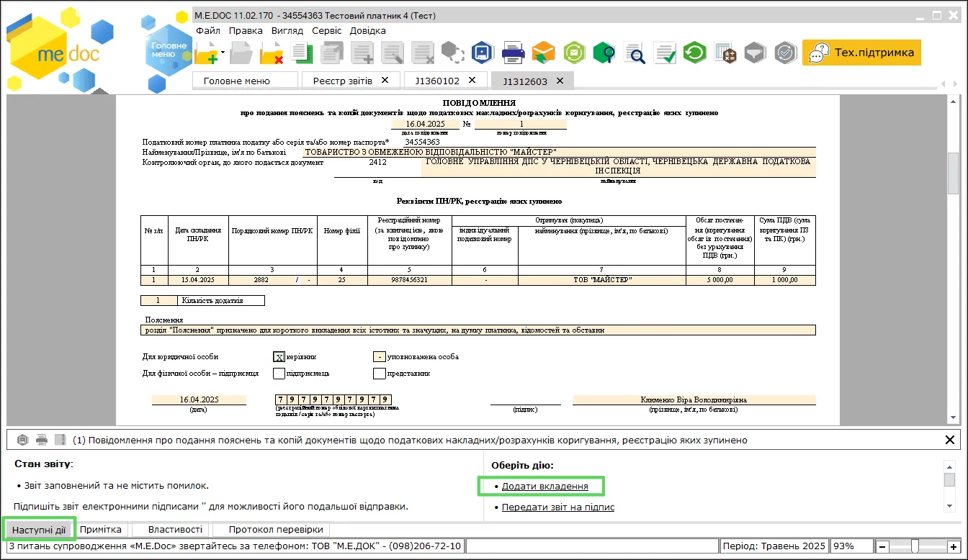Click the green copy documents toolbar icon
The height and width of the screenshot is (560, 968).
302,53
